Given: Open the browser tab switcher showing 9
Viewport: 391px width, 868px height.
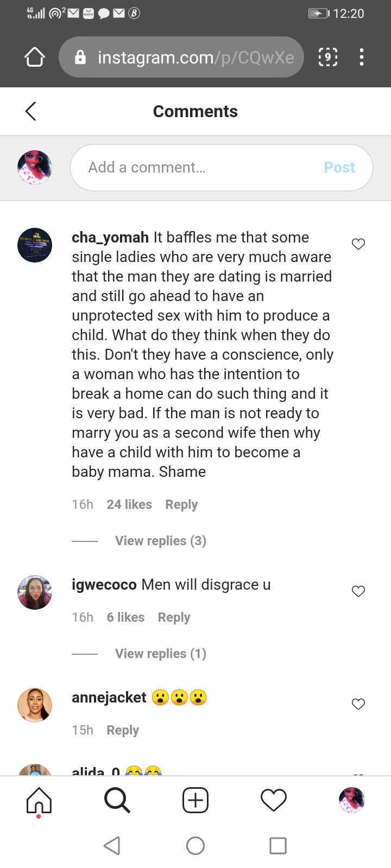Looking at the screenshot, I should pos(327,57).
